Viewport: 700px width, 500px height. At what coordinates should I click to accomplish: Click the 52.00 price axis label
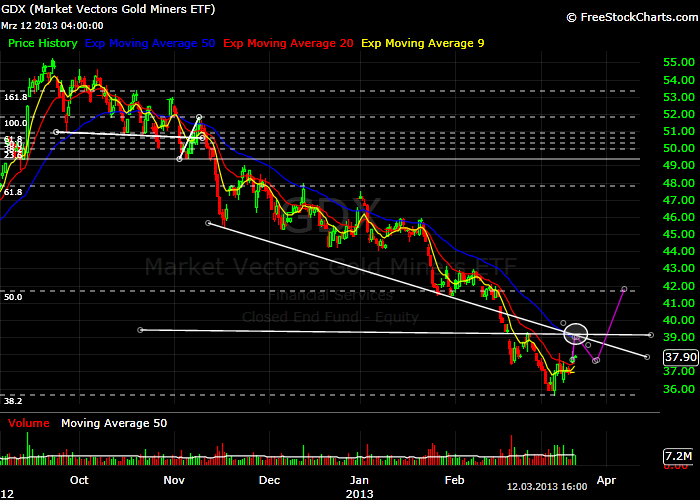[679, 114]
